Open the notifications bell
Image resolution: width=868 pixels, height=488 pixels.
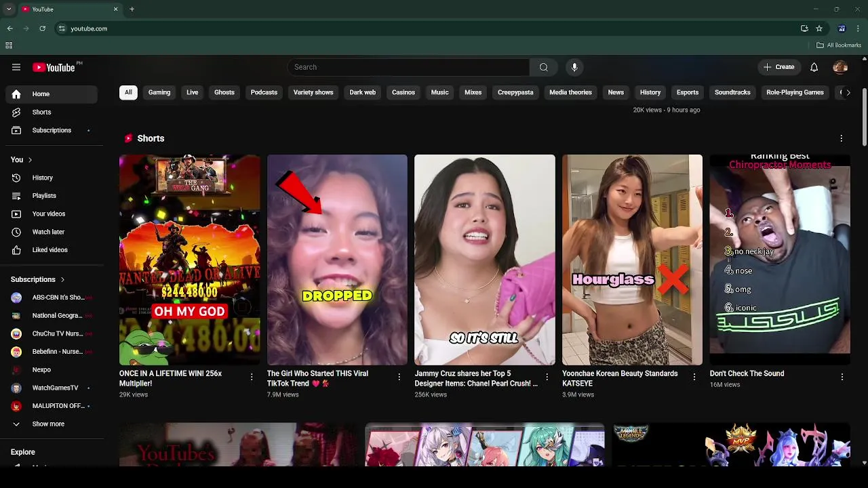[x=814, y=67]
